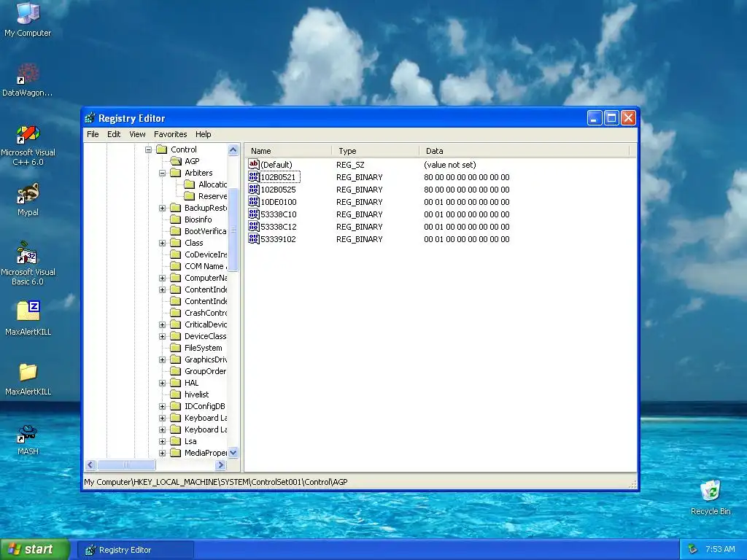Select binary icon of value 10DE0100

253,201
